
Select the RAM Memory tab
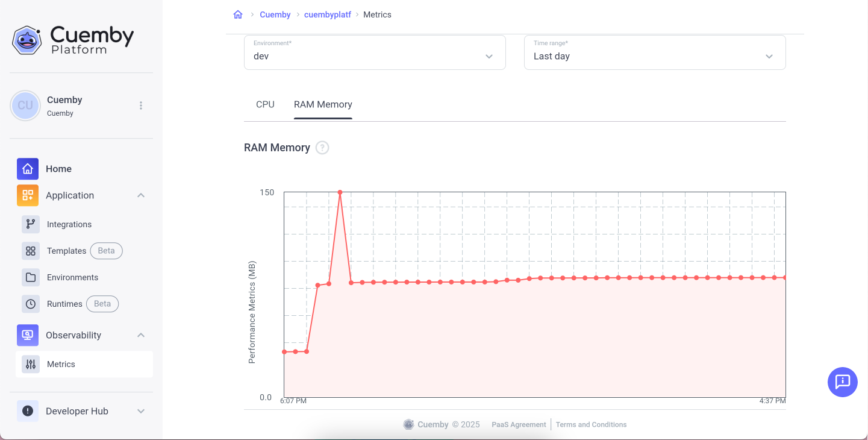tap(323, 104)
